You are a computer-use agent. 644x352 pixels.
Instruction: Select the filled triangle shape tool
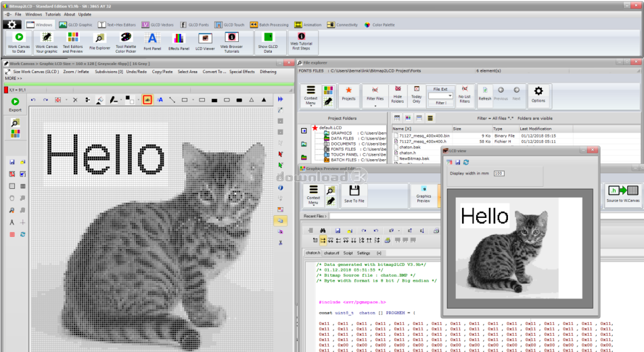264,100
